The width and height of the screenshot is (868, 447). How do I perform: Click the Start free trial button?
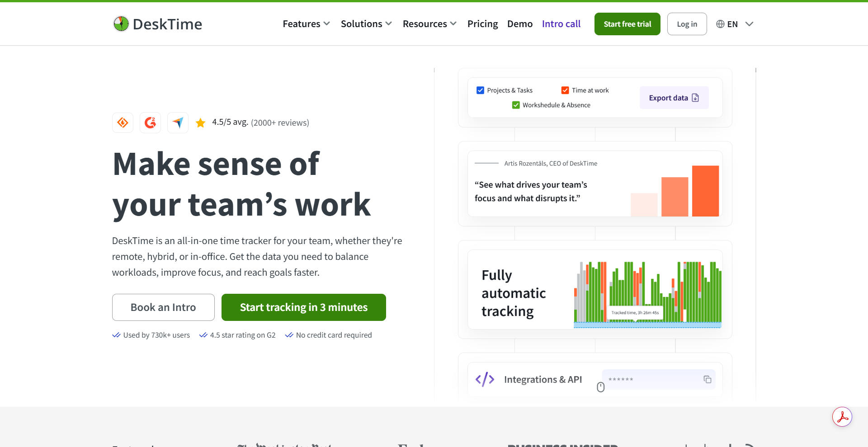point(627,24)
